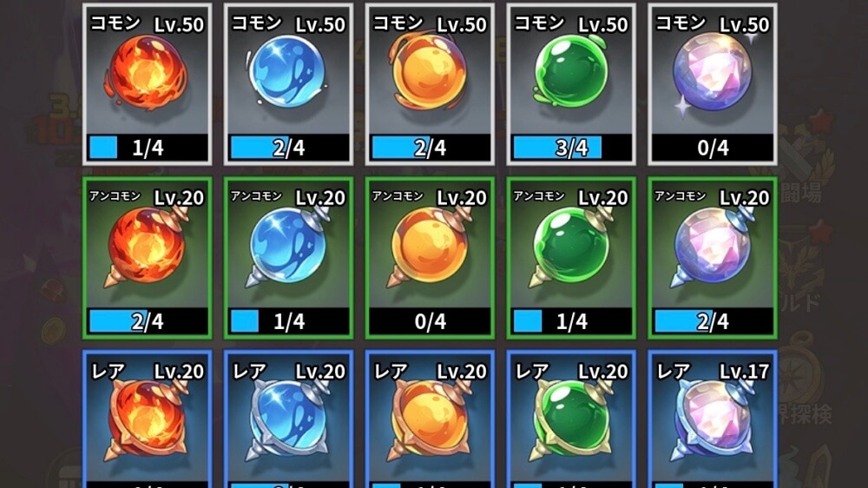Choose the Rare green orb Lv.20
This screenshot has width=868, height=488.
point(571,419)
